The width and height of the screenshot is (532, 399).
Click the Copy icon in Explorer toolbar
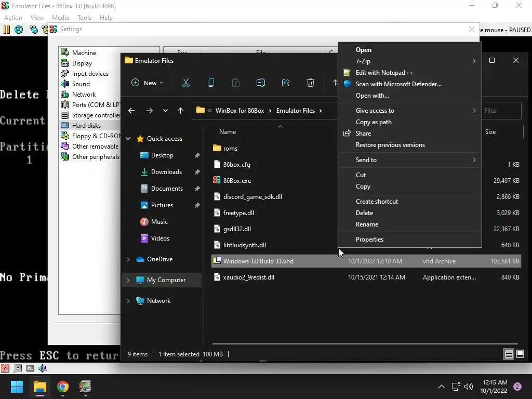211,83
